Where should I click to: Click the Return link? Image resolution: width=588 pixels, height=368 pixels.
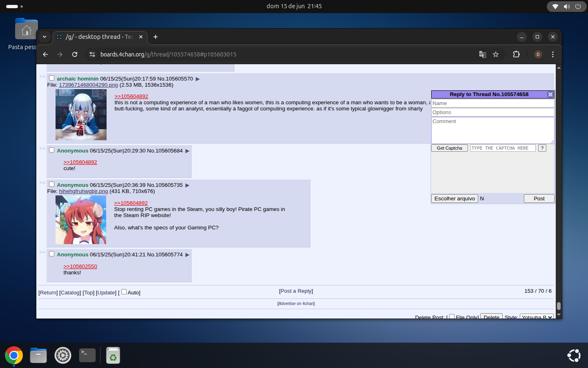pos(48,293)
